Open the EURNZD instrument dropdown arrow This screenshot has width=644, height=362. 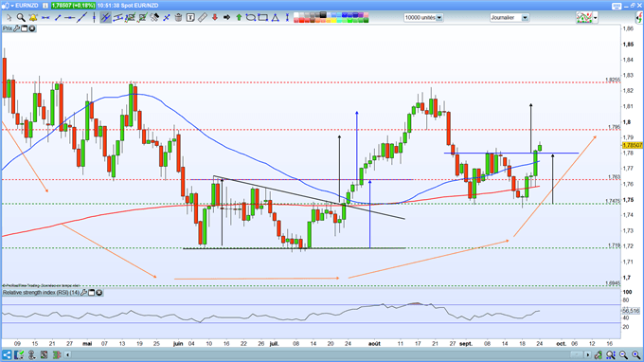12,6
